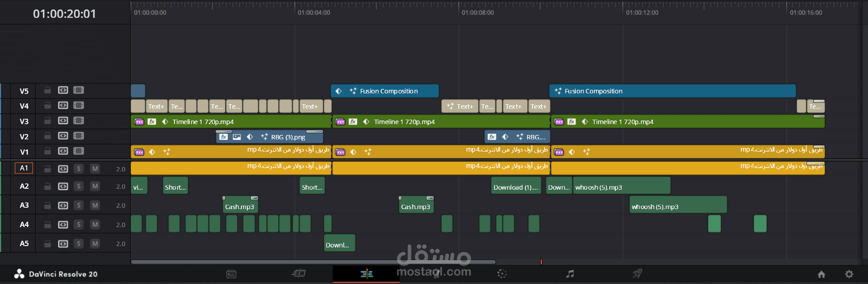Mute the A4 audio track

pyautogui.click(x=95, y=225)
